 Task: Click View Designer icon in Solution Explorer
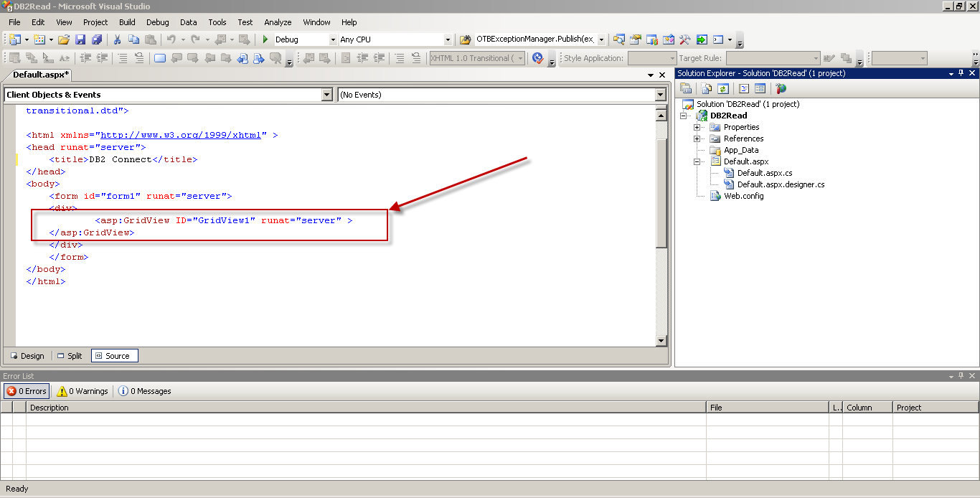[x=760, y=88]
